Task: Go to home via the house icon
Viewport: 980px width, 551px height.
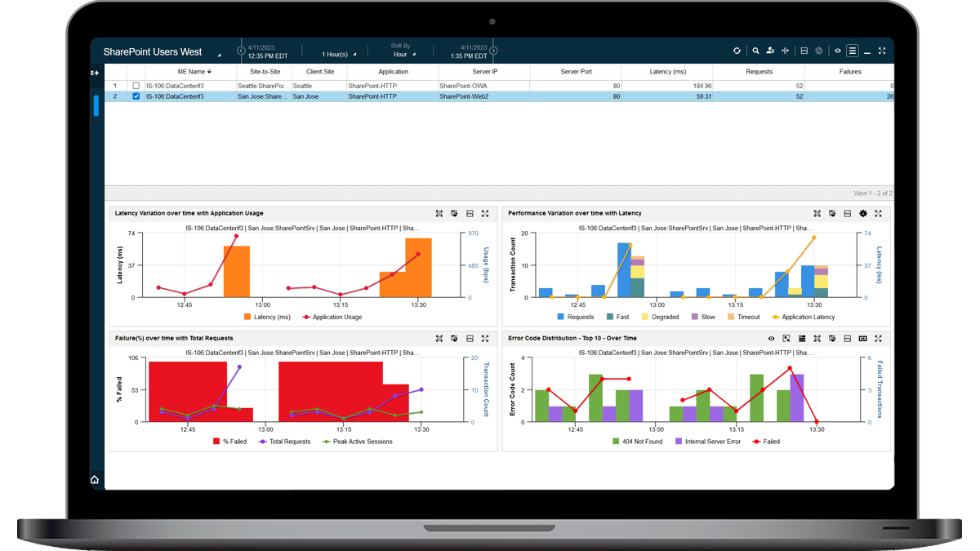Action: (95, 479)
